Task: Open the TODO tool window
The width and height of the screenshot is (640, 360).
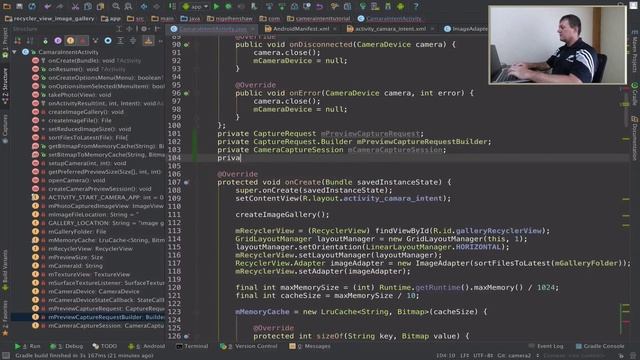Action: (105, 346)
